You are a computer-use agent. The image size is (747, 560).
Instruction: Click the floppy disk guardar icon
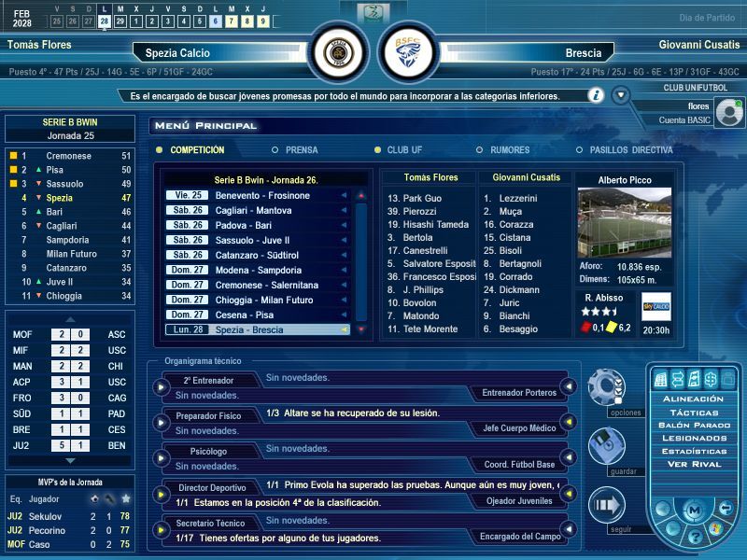605,446
